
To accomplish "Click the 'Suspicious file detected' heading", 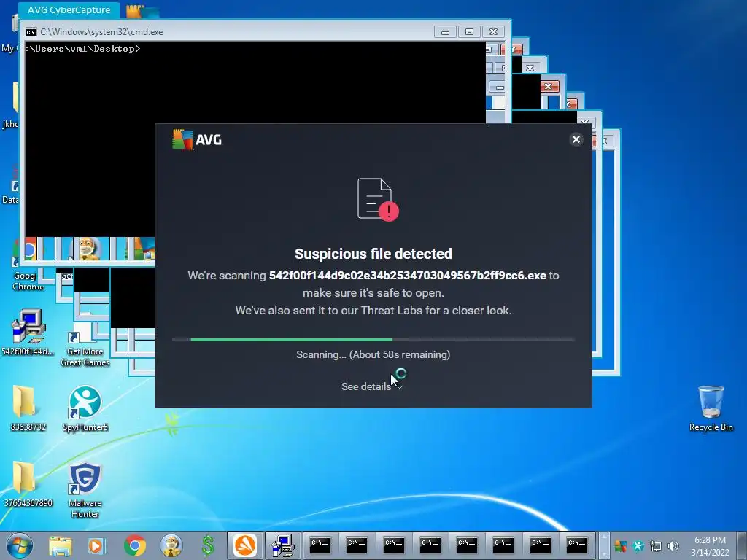I will [x=373, y=254].
